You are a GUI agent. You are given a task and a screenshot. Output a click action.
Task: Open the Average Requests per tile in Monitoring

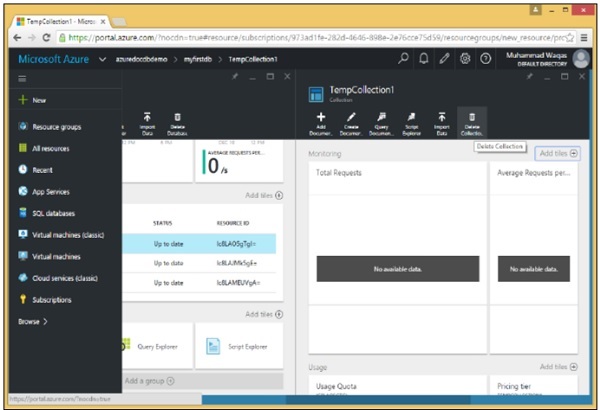coord(534,258)
